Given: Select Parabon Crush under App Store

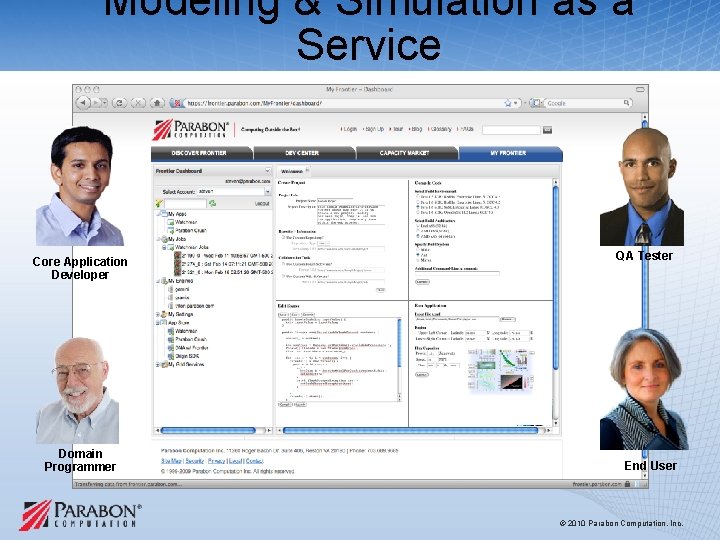Looking at the screenshot, I should click(191, 339).
